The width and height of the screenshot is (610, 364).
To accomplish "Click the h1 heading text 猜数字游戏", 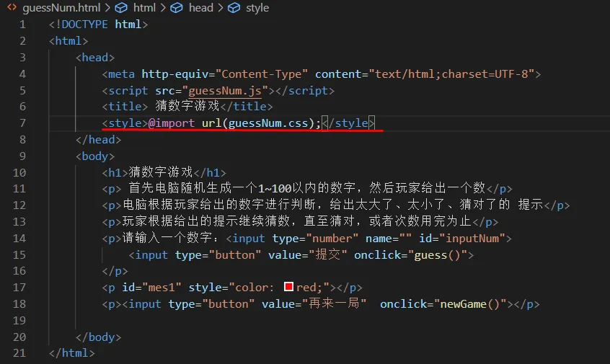I will 161,172.
